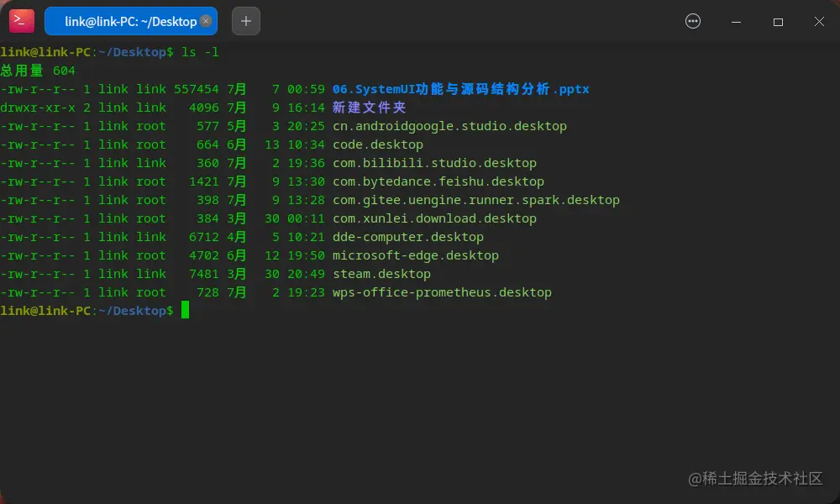
Task: Select the link@link-PC: ~/Desktop tab
Action: click(x=131, y=22)
